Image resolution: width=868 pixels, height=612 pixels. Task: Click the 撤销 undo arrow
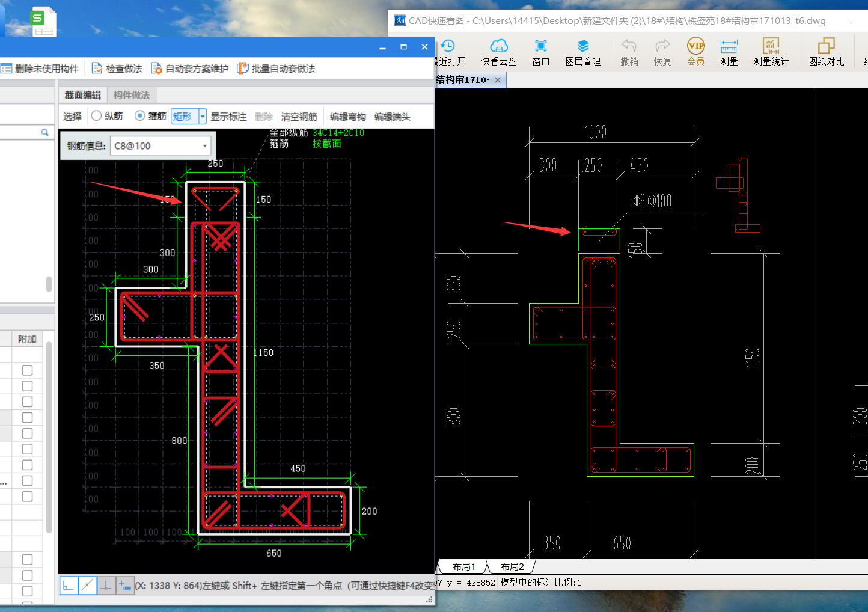[x=629, y=53]
